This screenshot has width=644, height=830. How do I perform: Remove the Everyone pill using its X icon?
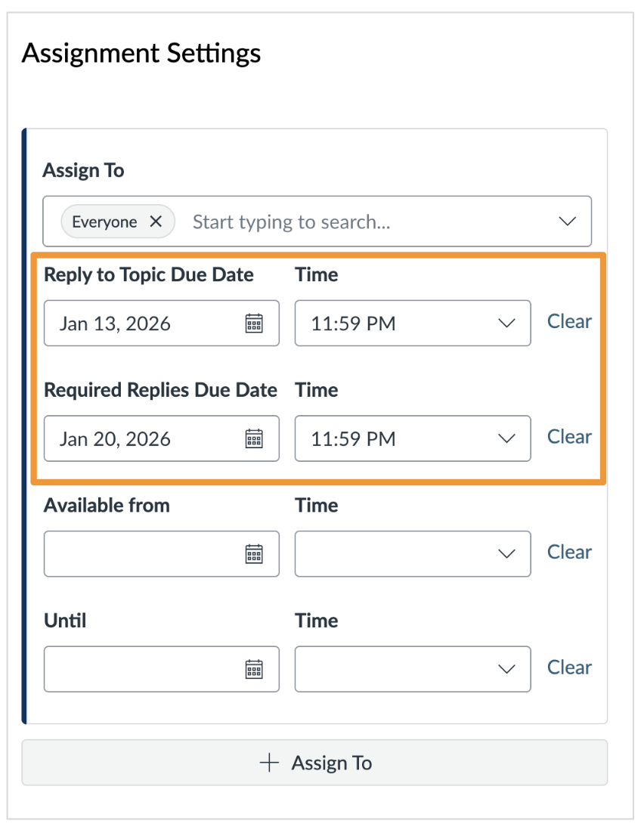tap(156, 221)
